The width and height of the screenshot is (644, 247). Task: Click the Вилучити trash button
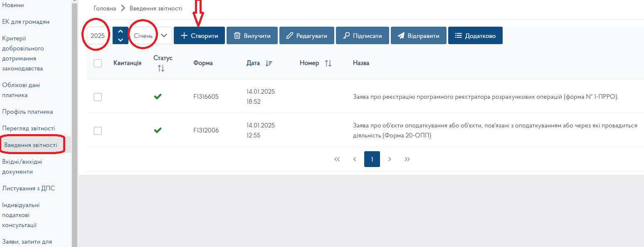[x=252, y=36]
